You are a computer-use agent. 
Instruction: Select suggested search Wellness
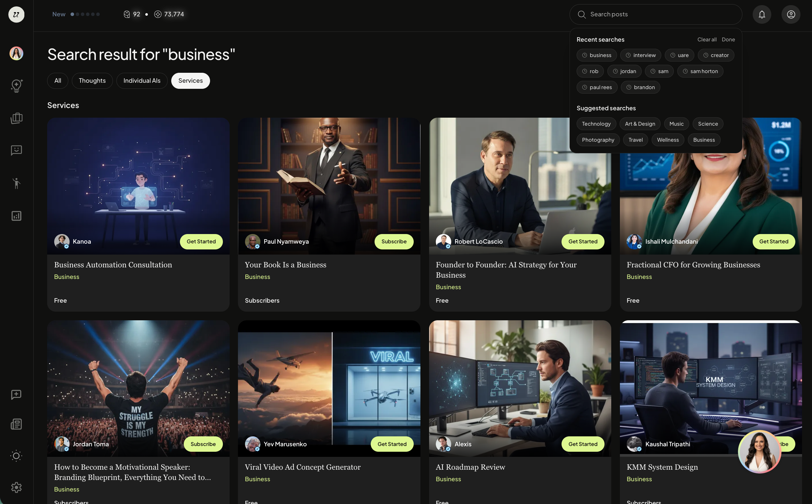[668, 140]
